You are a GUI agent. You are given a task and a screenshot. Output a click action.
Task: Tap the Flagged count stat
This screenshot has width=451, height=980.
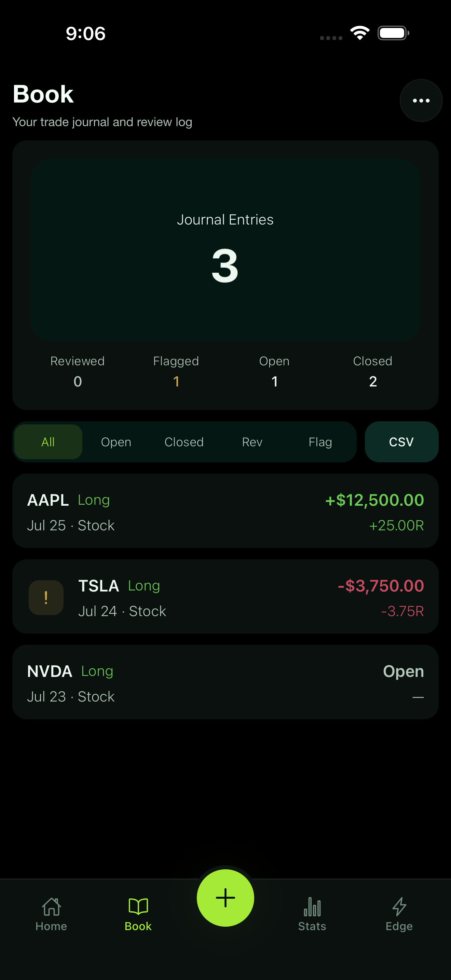coord(176,371)
